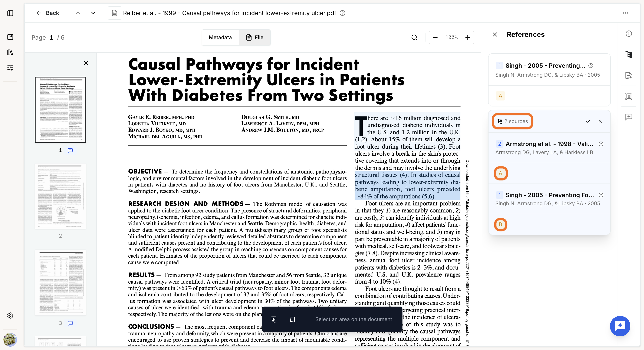Open AI document sparkle icon in right rail
The width and height of the screenshot is (644, 350).
pyautogui.click(x=629, y=75)
